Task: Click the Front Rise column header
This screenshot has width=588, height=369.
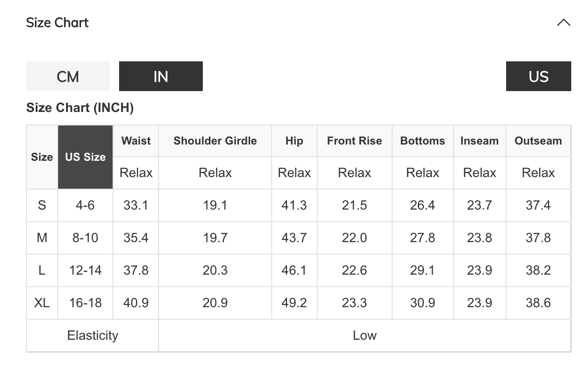Action: click(354, 141)
